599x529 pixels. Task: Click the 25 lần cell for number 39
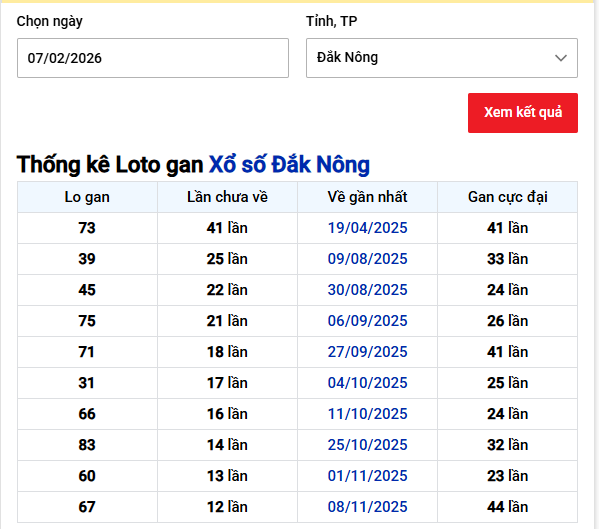[x=227, y=259]
